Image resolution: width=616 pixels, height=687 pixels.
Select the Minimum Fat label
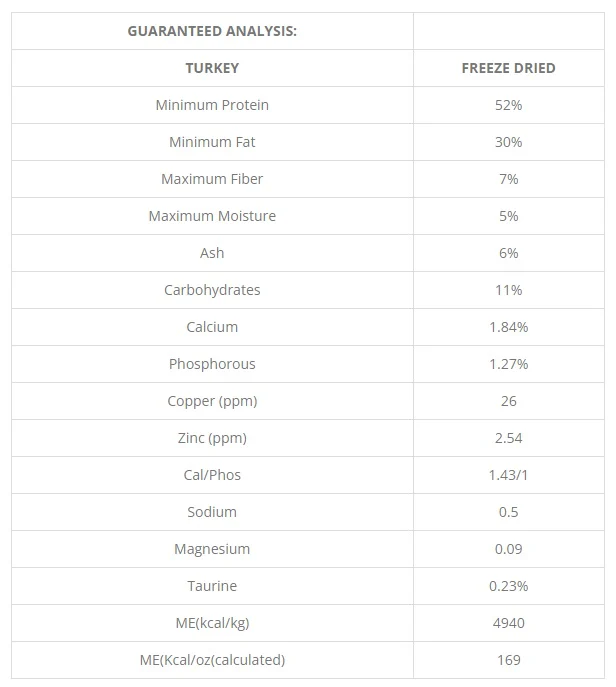click(x=212, y=142)
